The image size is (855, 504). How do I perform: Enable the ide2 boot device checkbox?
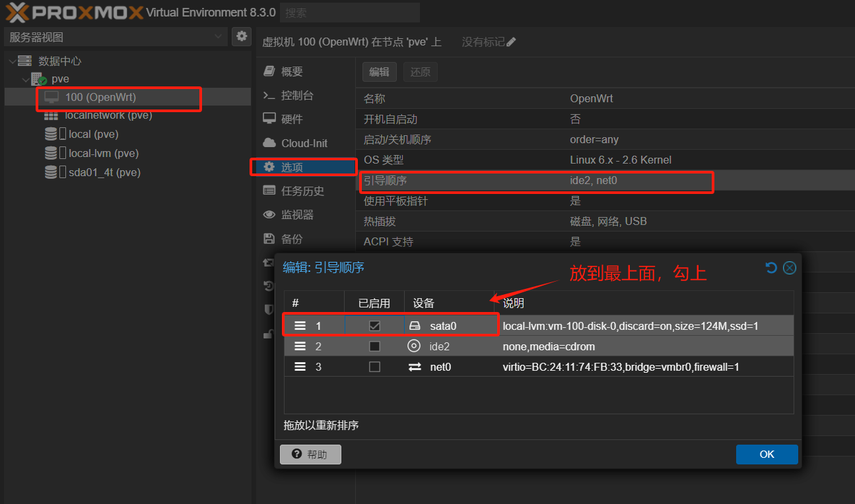374,346
